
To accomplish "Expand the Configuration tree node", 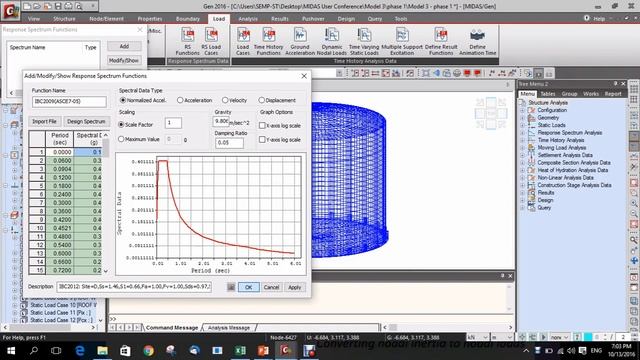I will coord(522,110).
